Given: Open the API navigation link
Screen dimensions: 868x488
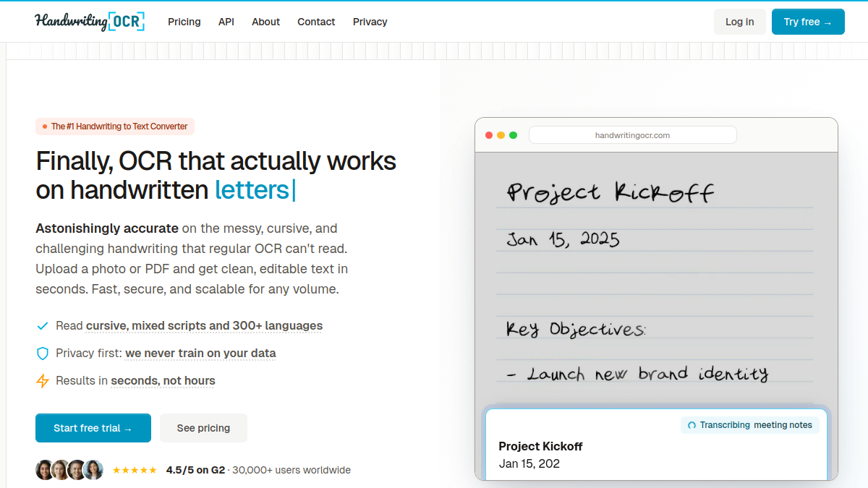Looking at the screenshot, I should pyautogui.click(x=226, y=22).
